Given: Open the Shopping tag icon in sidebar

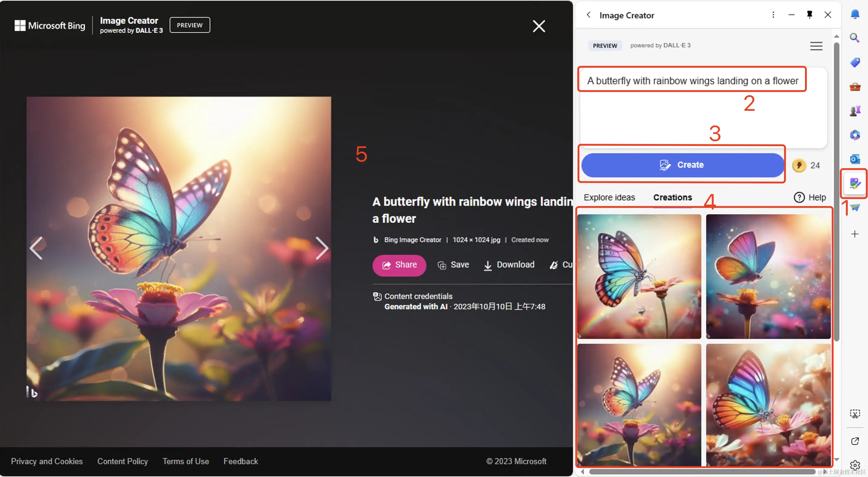Looking at the screenshot, I should (x=854, y=62).
